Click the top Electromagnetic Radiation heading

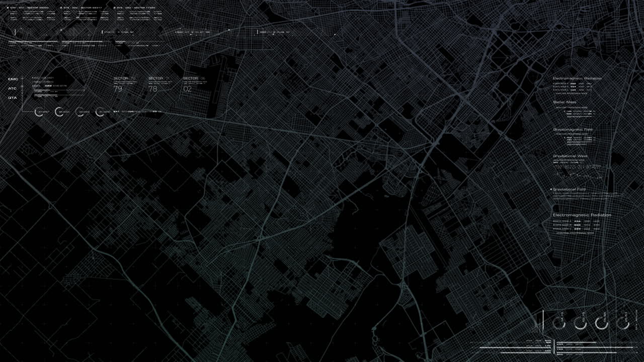[x=577, y=78]
